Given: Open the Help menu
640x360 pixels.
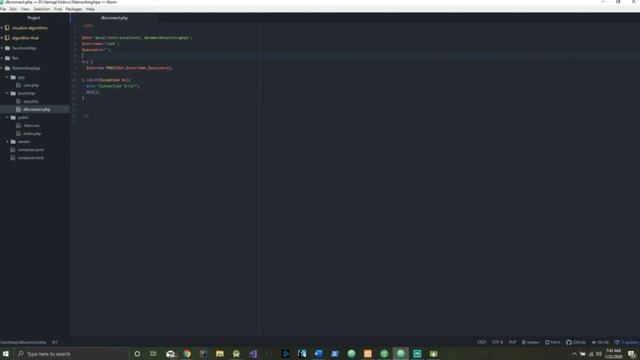Looking at the screenshot, I should click(x=90, y=9).
